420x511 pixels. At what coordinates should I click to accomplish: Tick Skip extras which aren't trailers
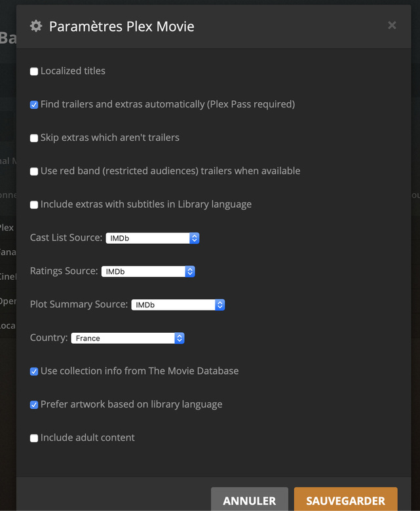[34, 138]
